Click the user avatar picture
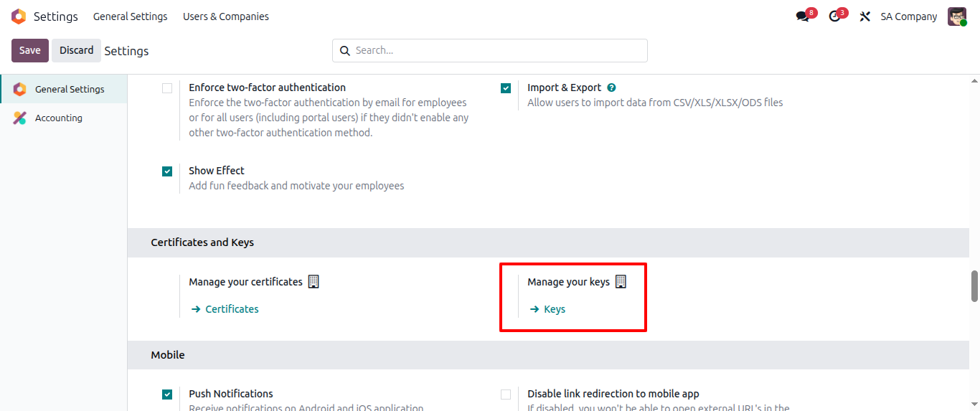The image size is (980, 411). pyautogui.click(x=957, y=16)
